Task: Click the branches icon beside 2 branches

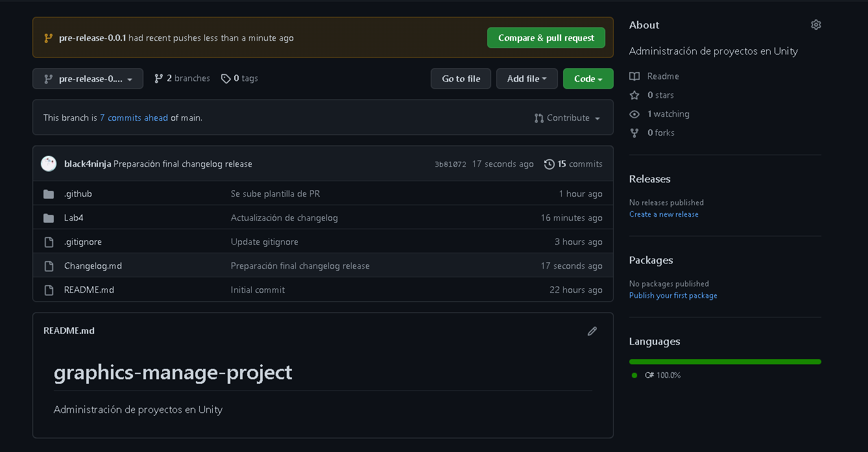Action: click(159, 79)
